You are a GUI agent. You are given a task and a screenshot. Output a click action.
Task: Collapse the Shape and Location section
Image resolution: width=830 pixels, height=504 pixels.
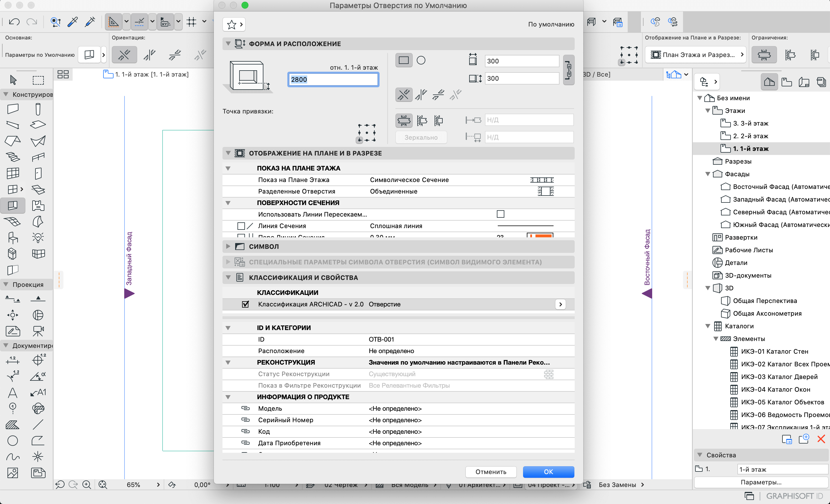(x=228, y=43)
